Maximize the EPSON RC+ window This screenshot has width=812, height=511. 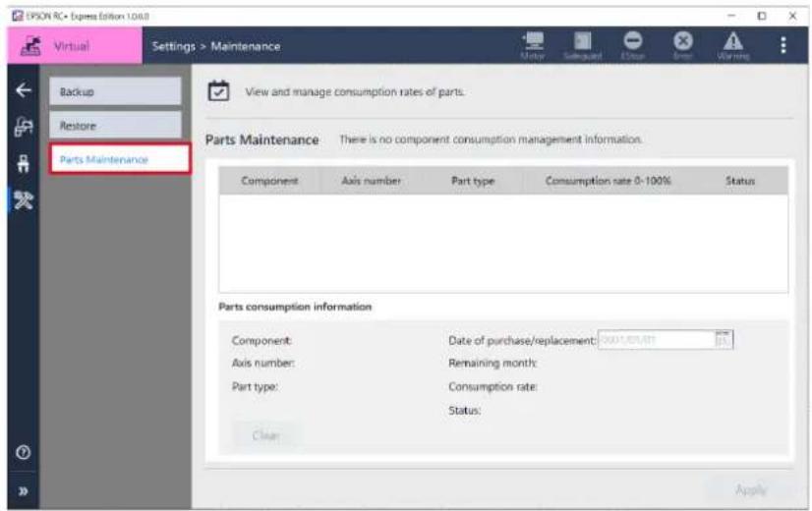click(x=762, y=16)
